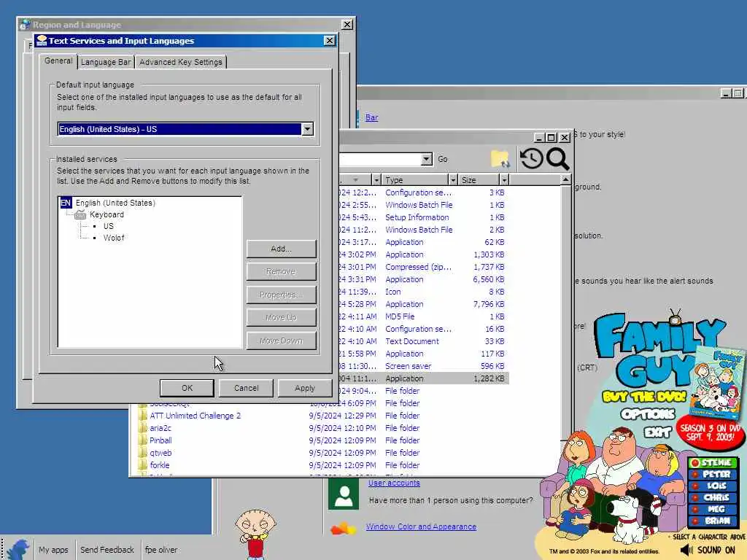This screenshot has height=560, width=747.
Task: Open the Type column dropdown arrow
Action: pos(452,180)
